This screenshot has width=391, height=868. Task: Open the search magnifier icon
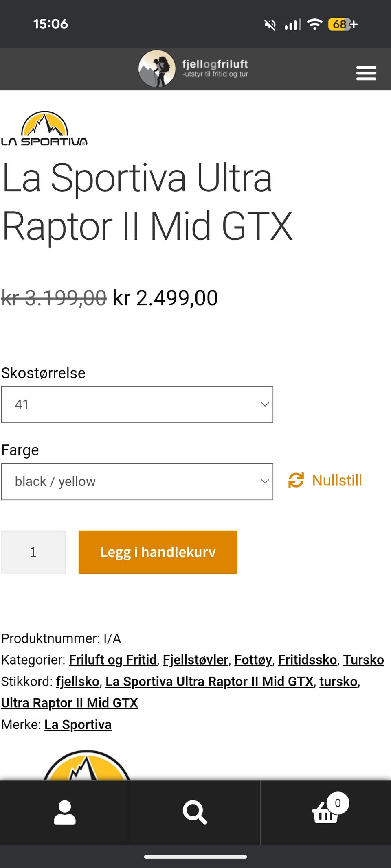(x=195, y=813)
